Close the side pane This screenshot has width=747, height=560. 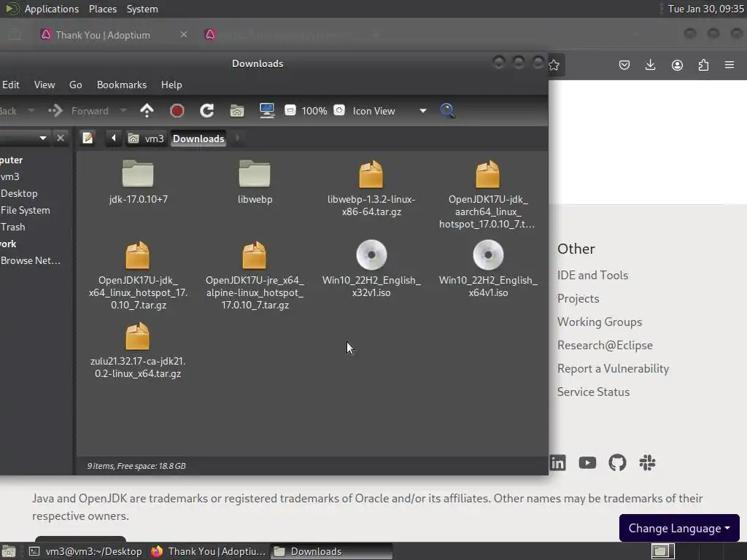tap(61, 138)
